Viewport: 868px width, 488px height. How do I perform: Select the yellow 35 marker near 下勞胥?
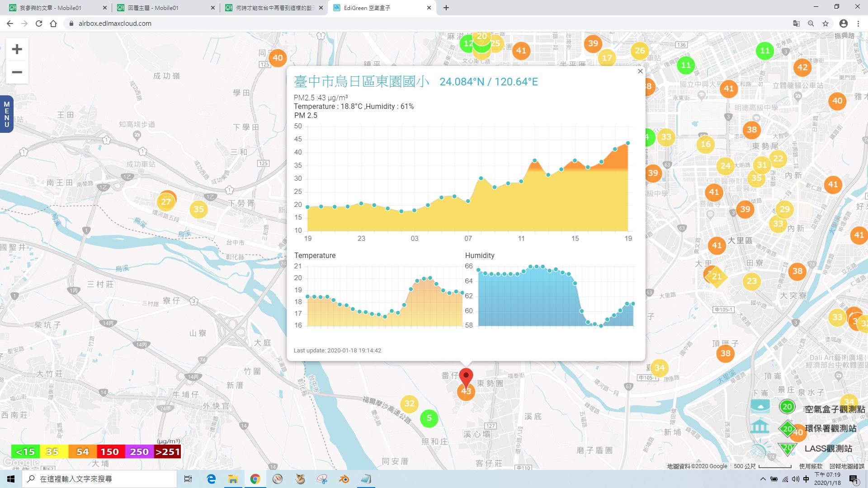[199, 209]
